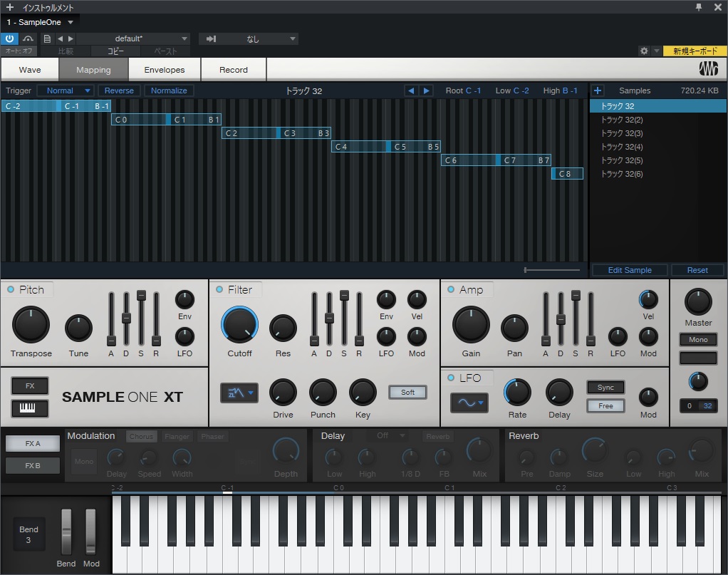This screenshot has height=575, width=728.
Task: Toggle the Mono button
Action: tap(698, 340)
